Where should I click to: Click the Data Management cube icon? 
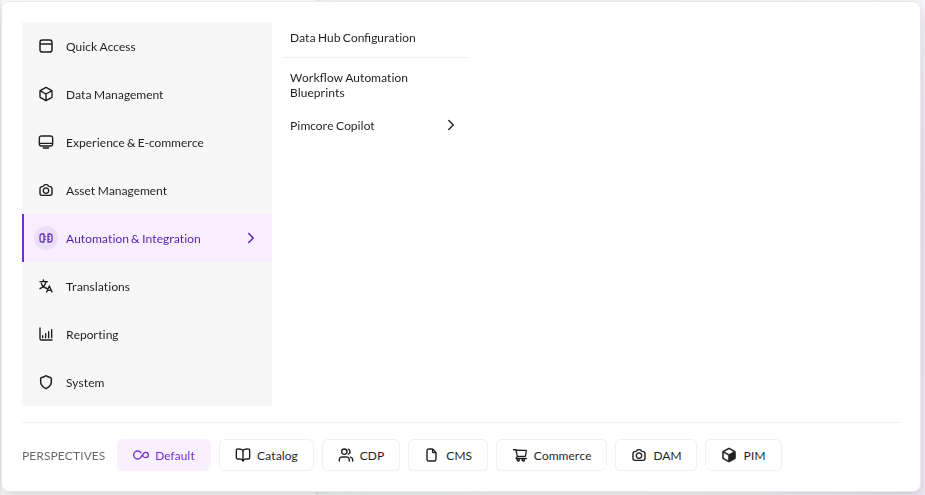point(46,94)
